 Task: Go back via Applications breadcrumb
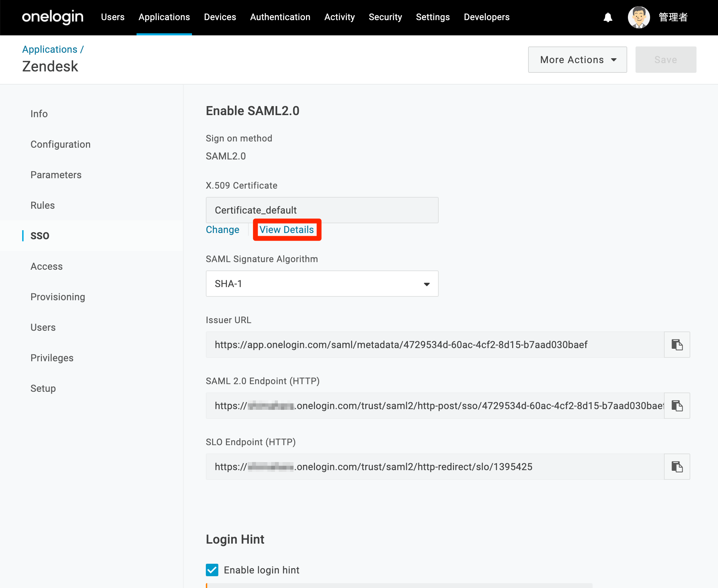pyautogui.click(x=50, y=49)
